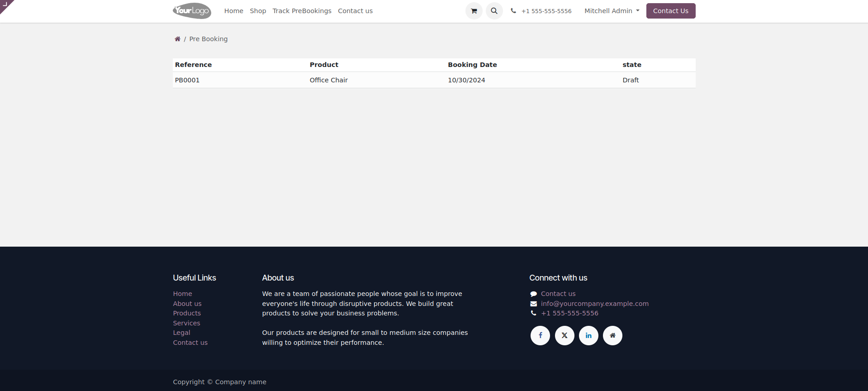Go to Home in the top menu
Image resolution: width=868 pixels, height=391 pixels.
pyautogui.click(x=234, y=11)
